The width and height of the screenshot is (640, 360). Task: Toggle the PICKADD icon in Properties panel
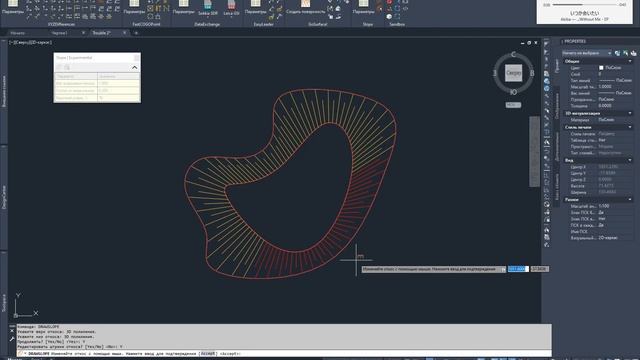coord(633,53)
